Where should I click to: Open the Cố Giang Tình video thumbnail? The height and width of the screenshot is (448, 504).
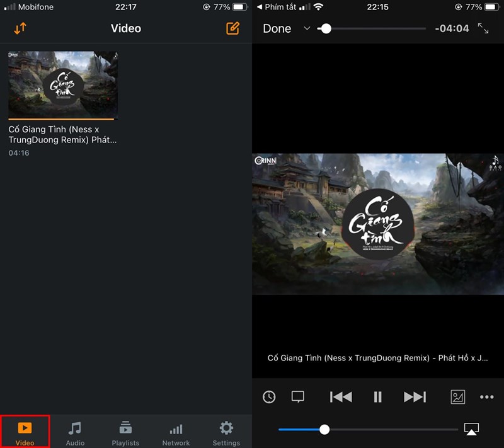tap(63, 85)
